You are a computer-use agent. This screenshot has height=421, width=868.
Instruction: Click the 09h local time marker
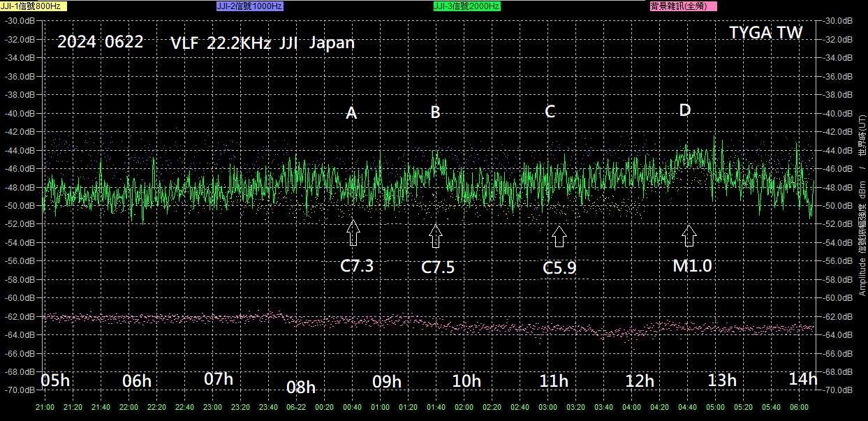[387, 382]
